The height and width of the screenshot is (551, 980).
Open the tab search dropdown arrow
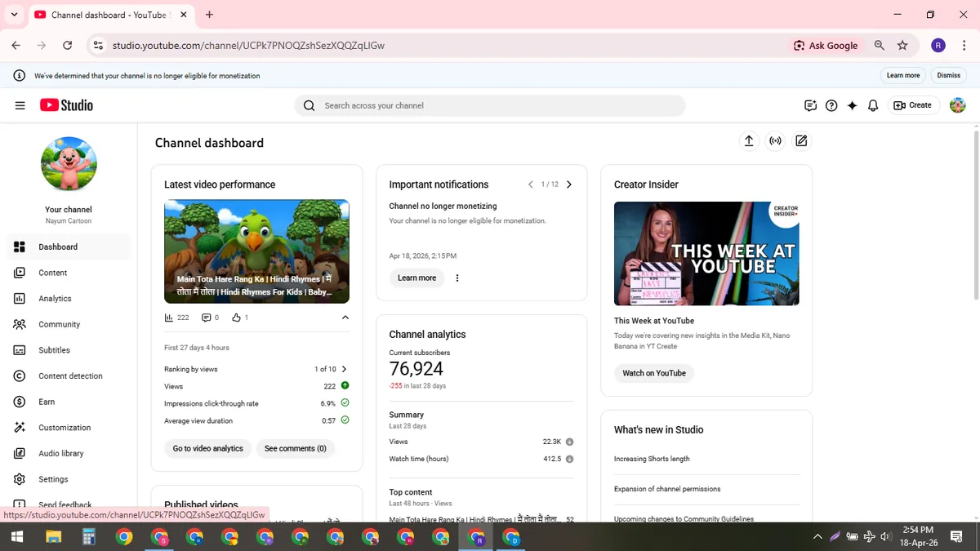pyautogui.click(x=14, y=15)
